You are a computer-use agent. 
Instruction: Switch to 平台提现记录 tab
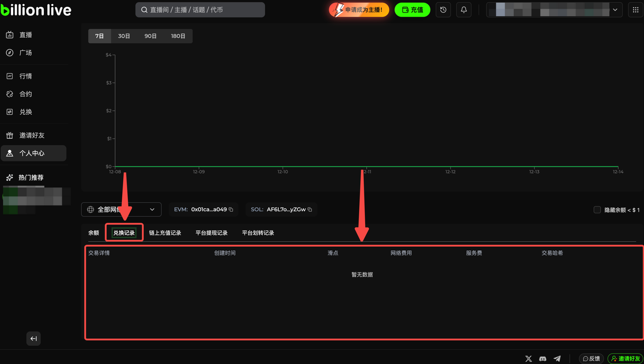click(x=211, y=233)
